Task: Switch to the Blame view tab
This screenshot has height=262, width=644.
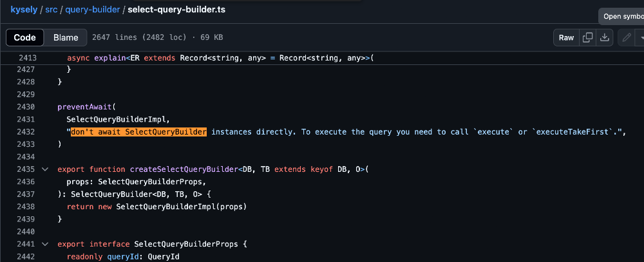Action: [x=66, y=37]
